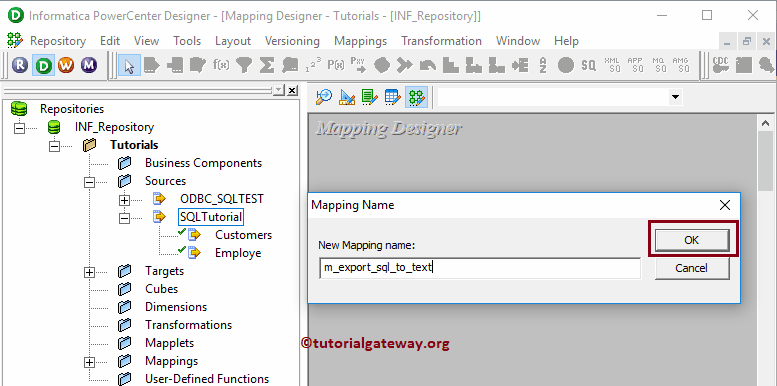Open the Transformation menu

pos(441,41)
